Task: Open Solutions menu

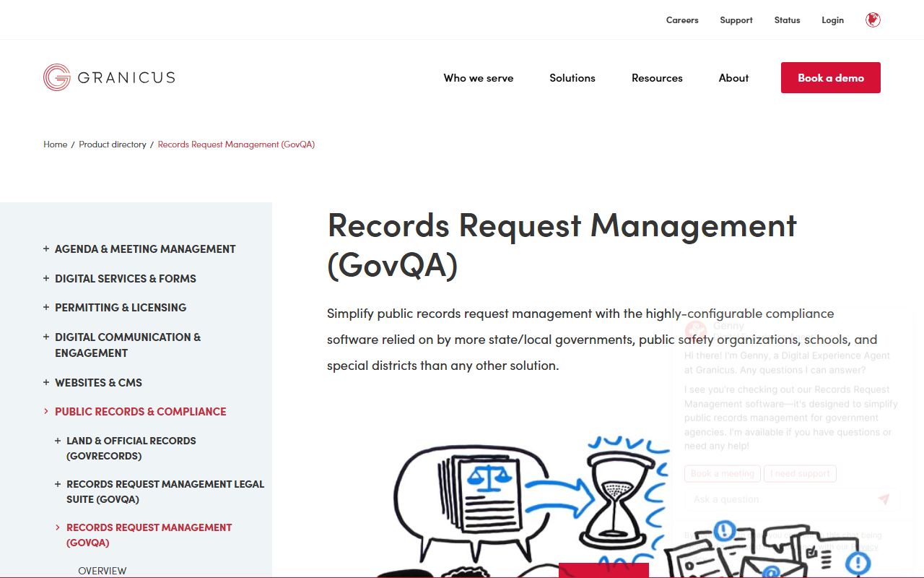Action: pos(572,78)
